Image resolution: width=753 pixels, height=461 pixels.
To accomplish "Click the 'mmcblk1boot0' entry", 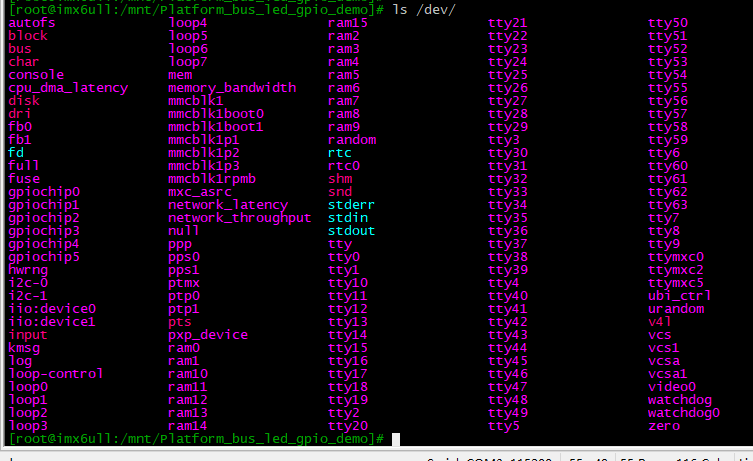I will (216, 114).
